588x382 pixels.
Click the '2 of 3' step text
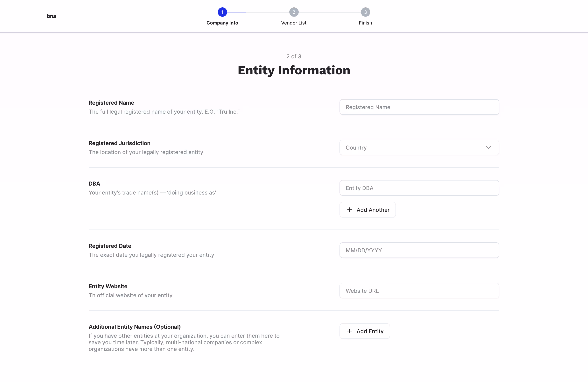[294, 57]
